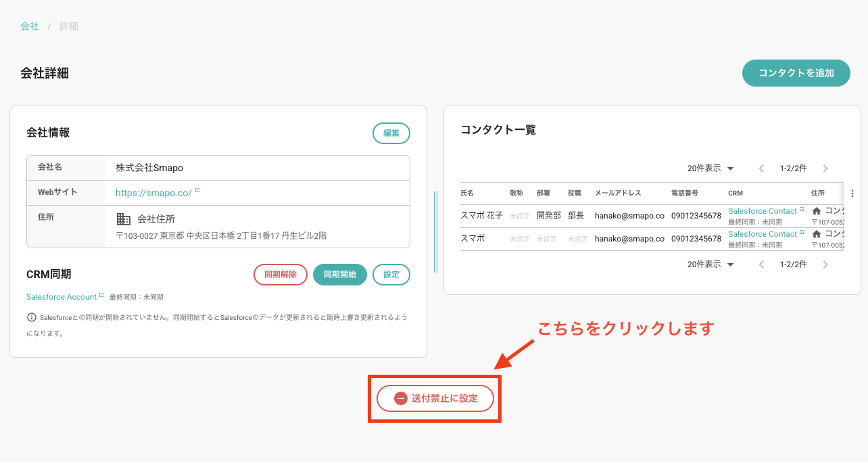Screen dimensions: 868x462
Task: Open the top 20件表示 rows-per-page dropdown
Action: pos(710,168)
